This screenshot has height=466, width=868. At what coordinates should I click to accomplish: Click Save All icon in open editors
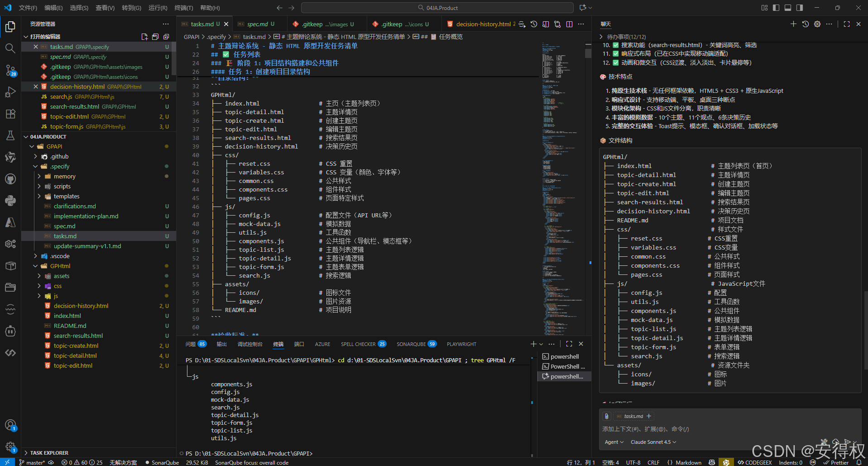(155, 37)
